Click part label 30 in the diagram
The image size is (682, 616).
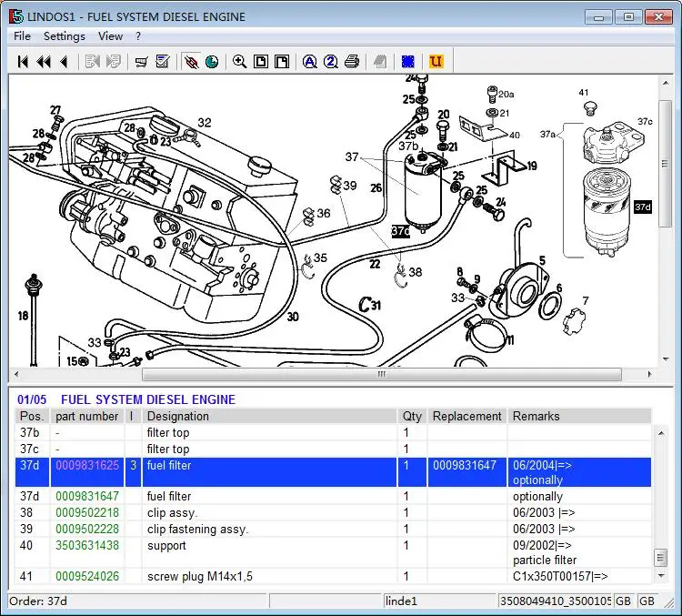point(293,317)
